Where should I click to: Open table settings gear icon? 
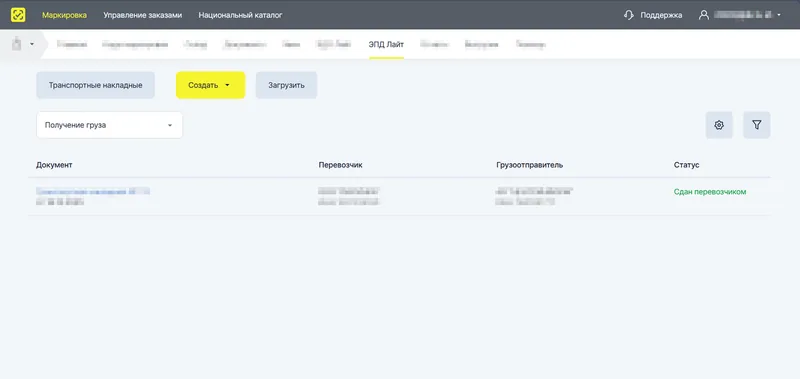pos(719,125)
